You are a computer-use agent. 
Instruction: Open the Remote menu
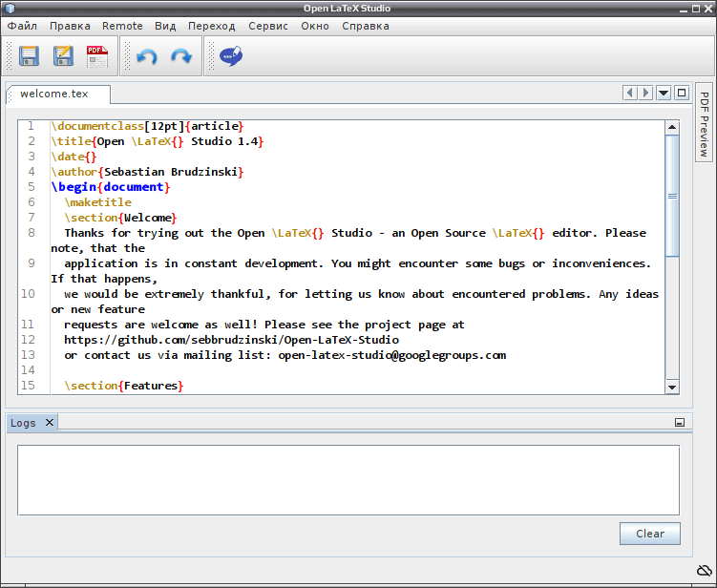(122, 26)
